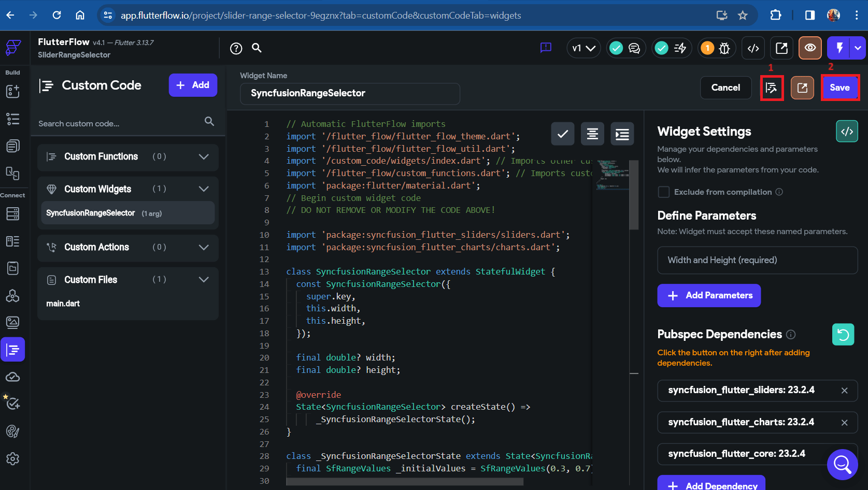Viewport: 868px width, 490px height.
Task: Click the compile code icon button
Action: [x=772, y=88]
